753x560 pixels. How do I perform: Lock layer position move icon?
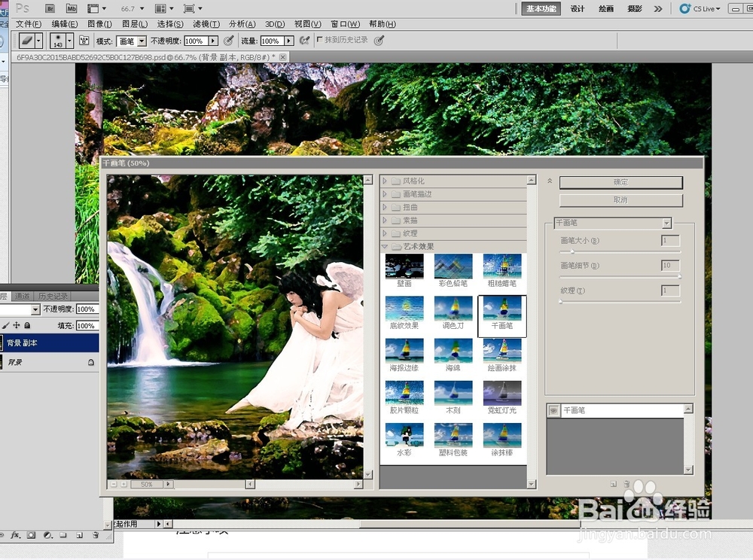[x=17, y=325]
